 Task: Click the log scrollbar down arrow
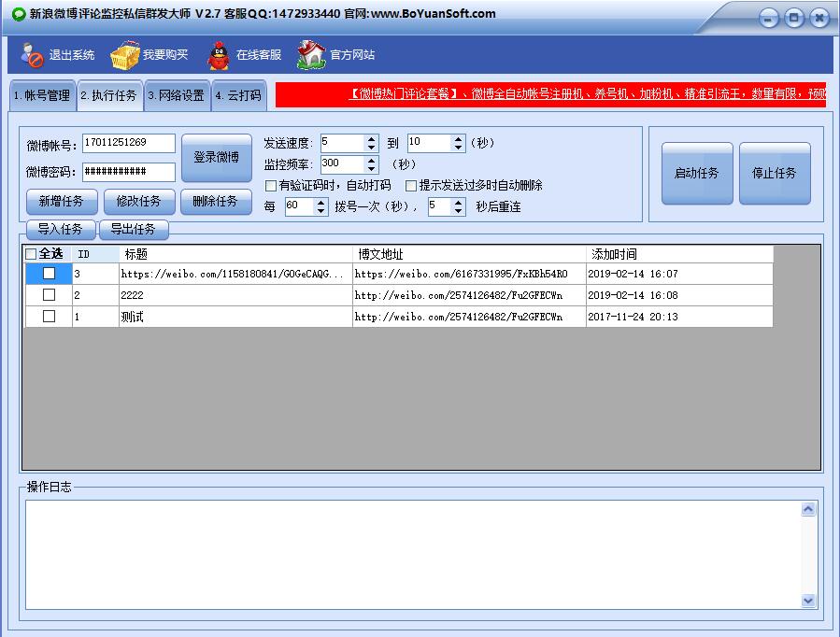point(808,601)
